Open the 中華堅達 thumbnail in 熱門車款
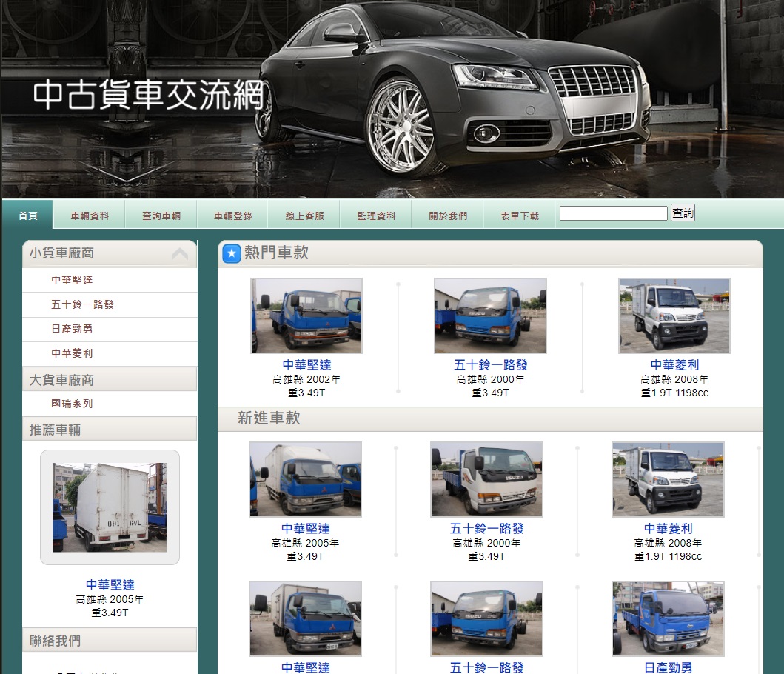The image size is (784, 674). (x=306, y=316)
